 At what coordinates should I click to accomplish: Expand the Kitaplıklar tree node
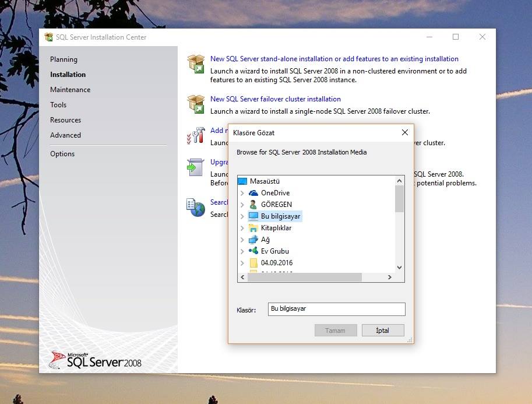[242, 228]
